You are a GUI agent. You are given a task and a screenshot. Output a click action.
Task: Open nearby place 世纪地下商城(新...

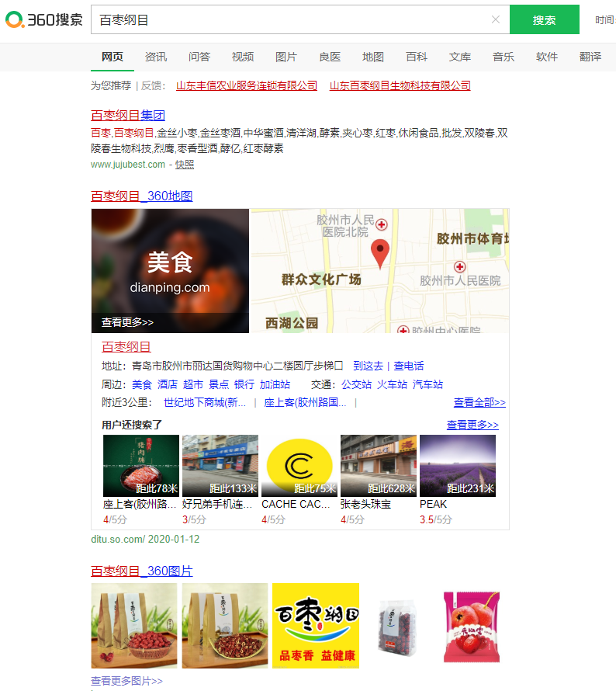click(x=205, y=402)
